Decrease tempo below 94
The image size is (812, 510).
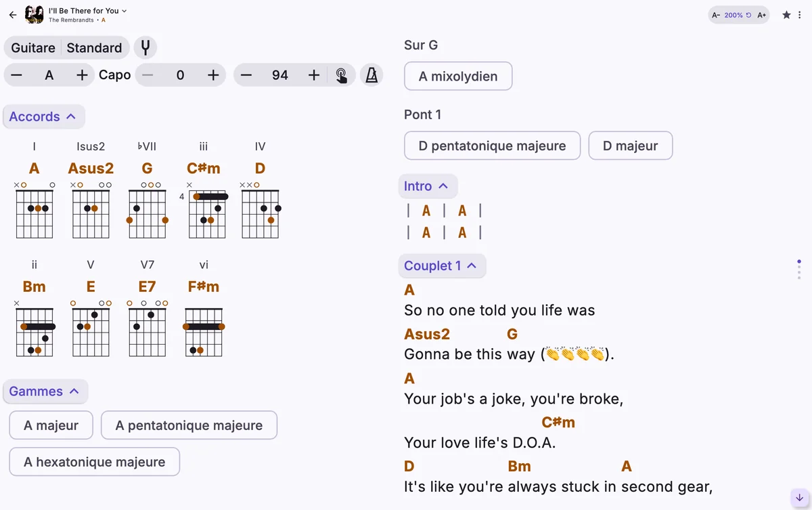(x=246, y=75)
